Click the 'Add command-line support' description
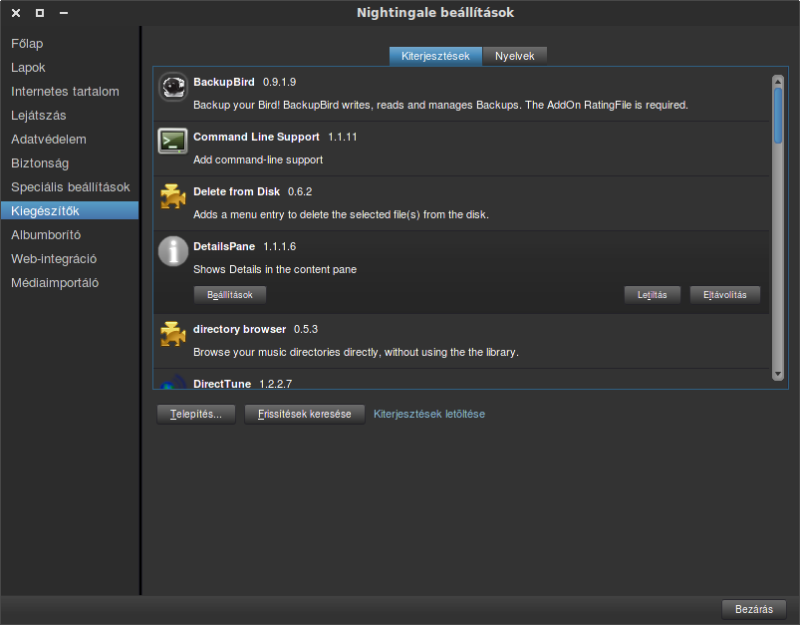This screenshot has height=625, width=800. click(258, 160)
